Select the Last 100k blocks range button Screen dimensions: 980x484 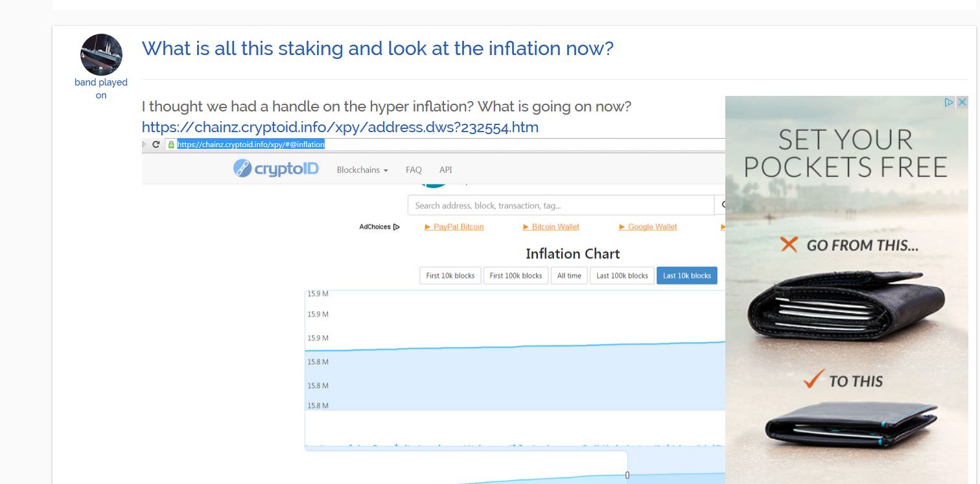tap(622, 275)
